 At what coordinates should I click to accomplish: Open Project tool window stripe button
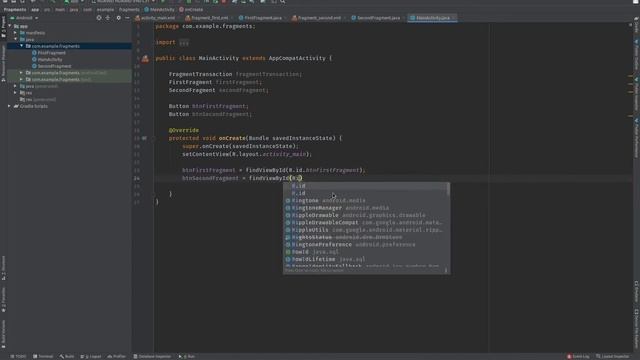(4, 28)
